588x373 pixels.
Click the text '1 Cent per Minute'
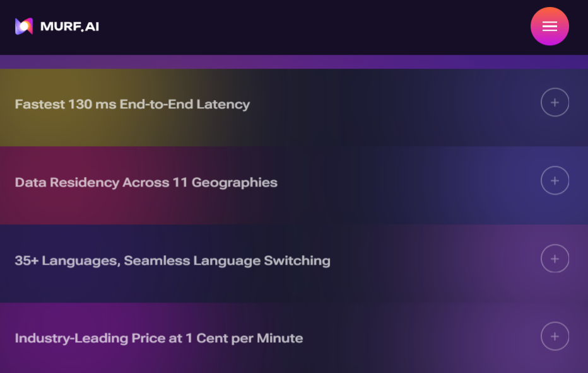(x=244, y=338)
